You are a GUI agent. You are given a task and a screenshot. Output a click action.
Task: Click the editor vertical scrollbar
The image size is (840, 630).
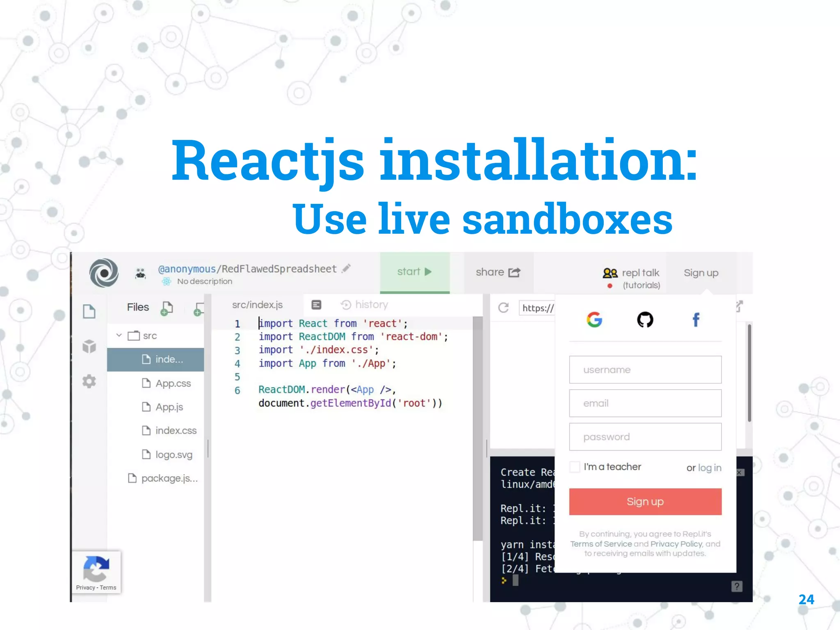click(x=478, y=429)
